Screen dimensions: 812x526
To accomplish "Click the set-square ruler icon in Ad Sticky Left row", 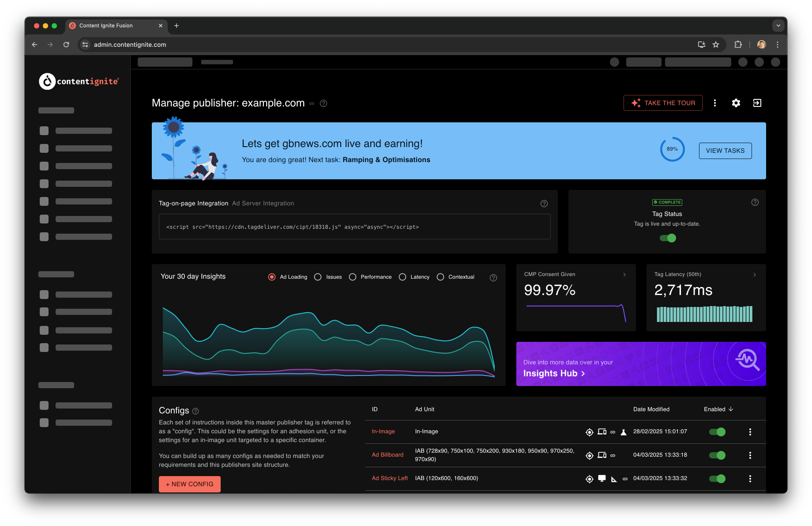I will pyautogui.click(x=614, y=479).
